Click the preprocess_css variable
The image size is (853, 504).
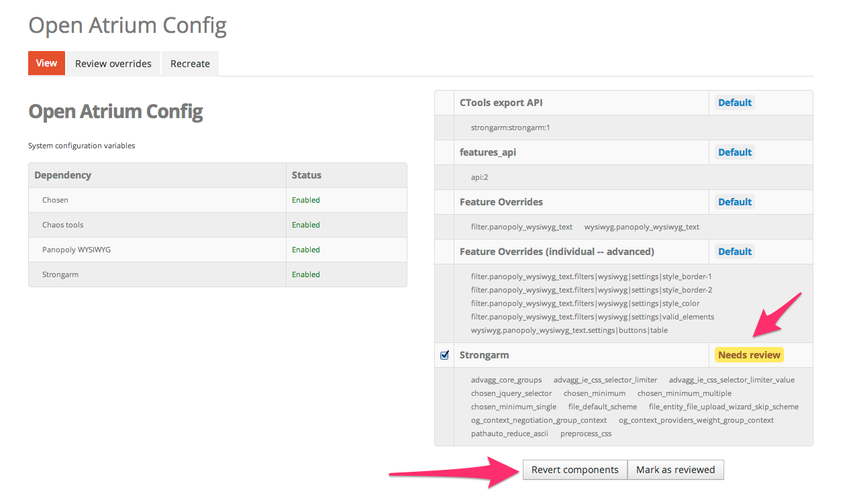point(586,434)
